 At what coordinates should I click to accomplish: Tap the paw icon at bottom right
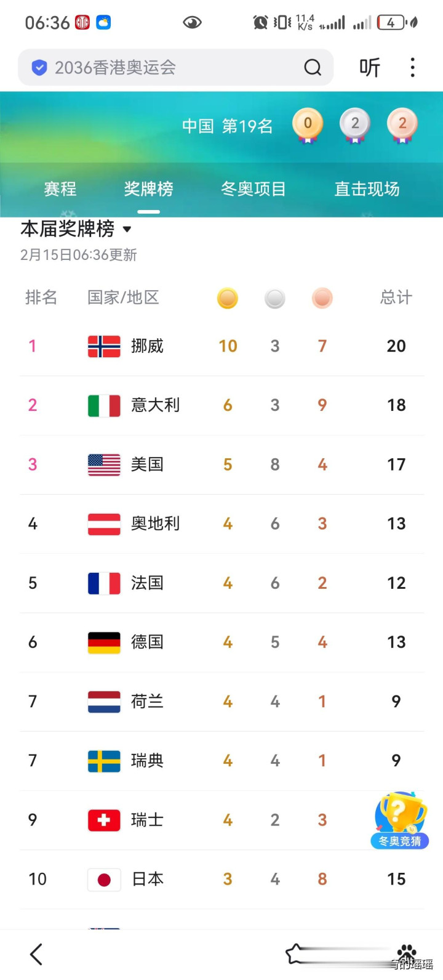point(406,953)
